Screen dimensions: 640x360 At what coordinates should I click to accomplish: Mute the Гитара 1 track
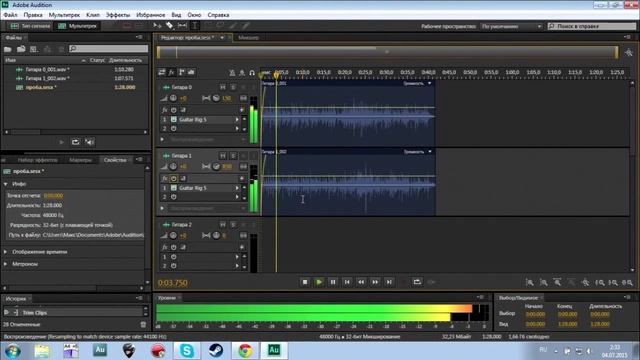[223, 156]
